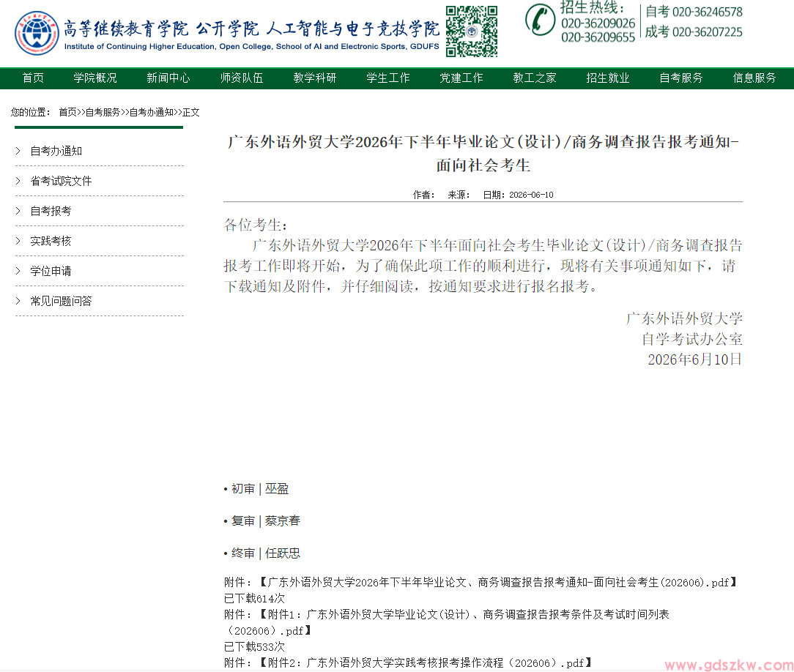Download 附件2 实践考核报考操作流程 pdf

tap(426, 663)
